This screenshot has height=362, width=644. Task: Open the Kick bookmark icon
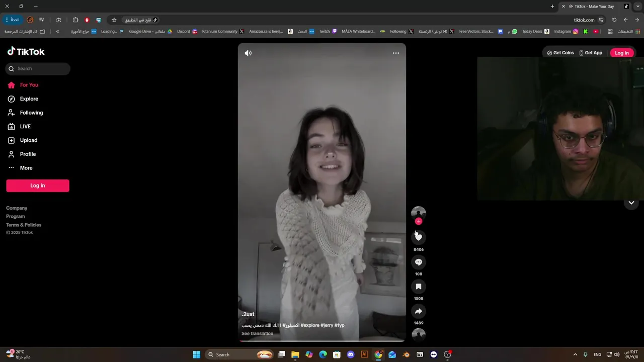pyautogui.click(x=586, y=31)
